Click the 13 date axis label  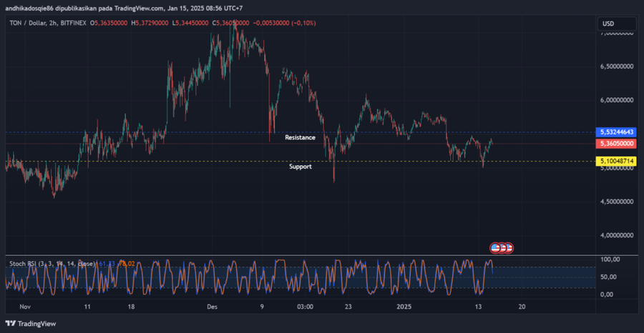[478, 307]
